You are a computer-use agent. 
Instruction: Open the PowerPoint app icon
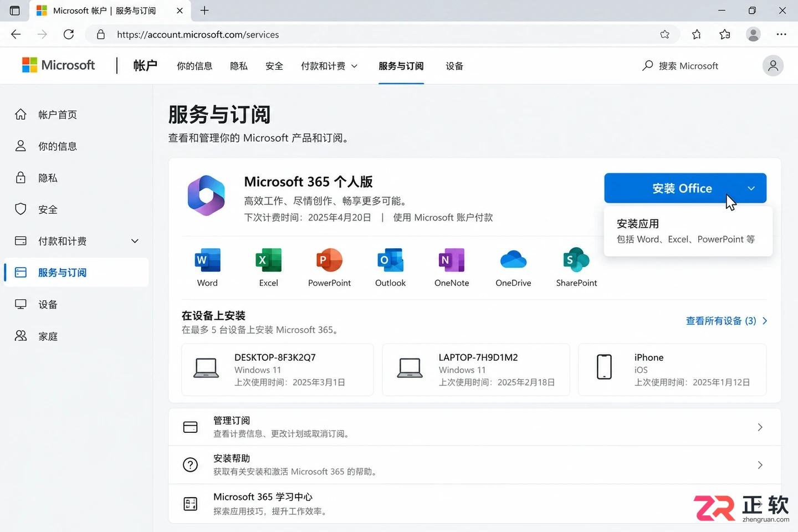click(330, 260)
